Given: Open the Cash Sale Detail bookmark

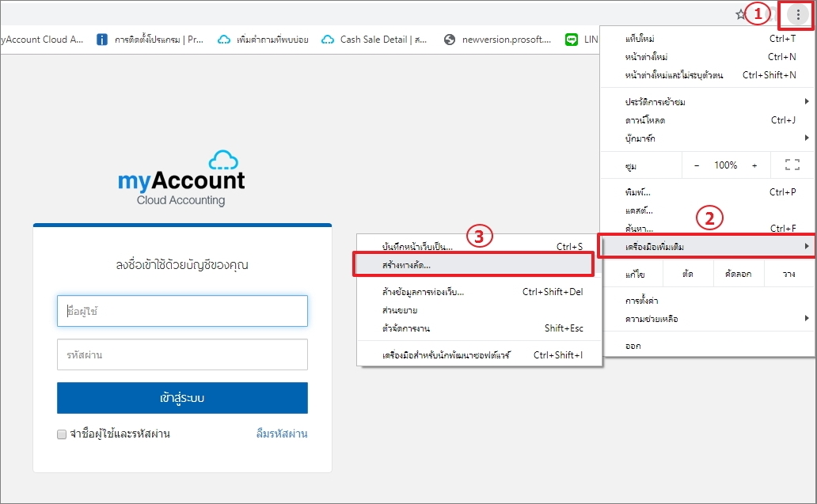Looking at the screenshot, I should point(374,40).
